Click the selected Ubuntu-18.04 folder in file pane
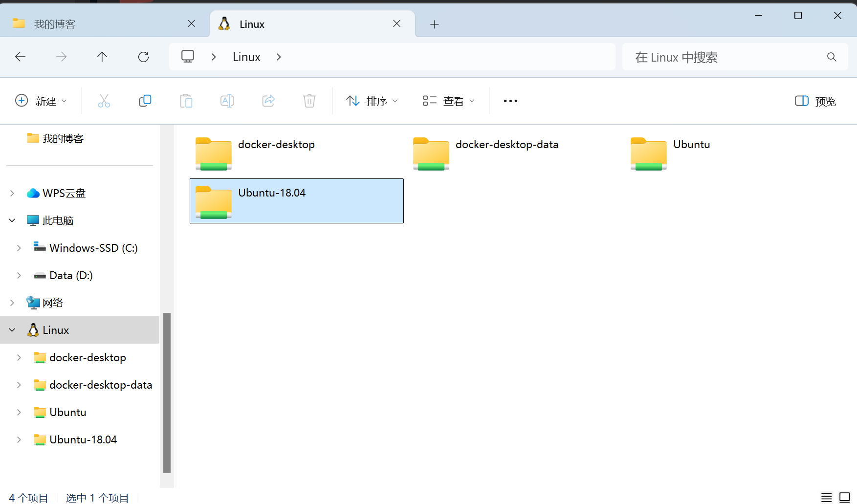 (x=297, y=201)
